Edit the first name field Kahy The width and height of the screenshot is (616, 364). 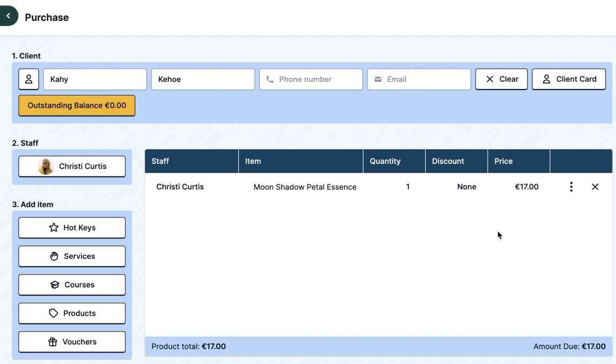95,79
